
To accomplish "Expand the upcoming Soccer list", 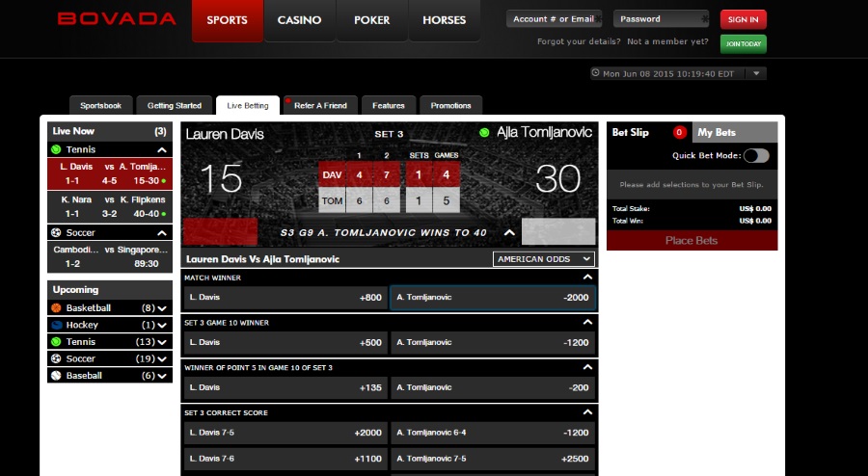I will [162, 358].
